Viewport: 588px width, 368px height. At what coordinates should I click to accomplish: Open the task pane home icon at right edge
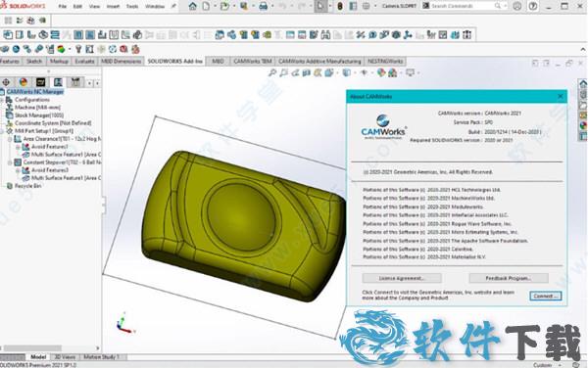pyautogui.click(x=583, y=83)
